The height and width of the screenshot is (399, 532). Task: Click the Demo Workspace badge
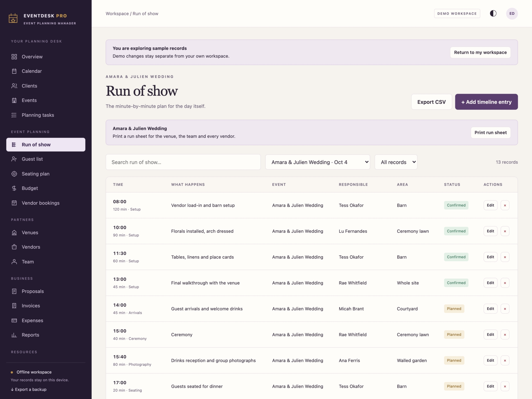tap(457, 14)
